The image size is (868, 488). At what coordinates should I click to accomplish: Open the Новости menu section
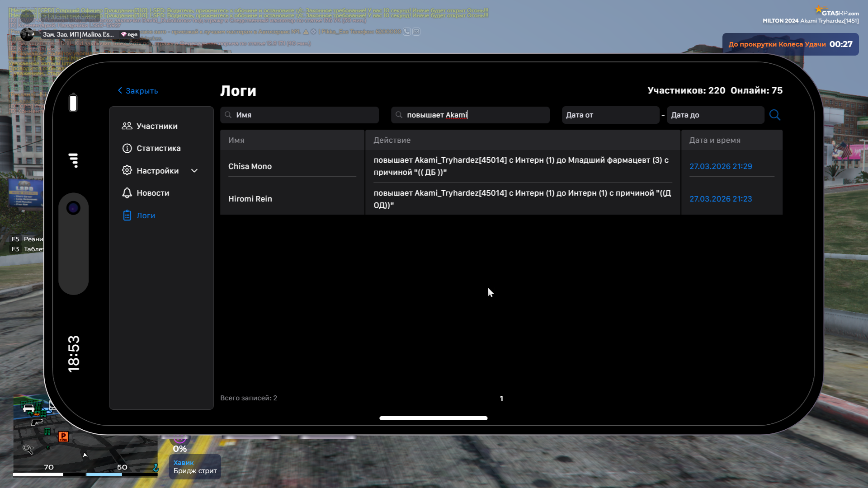(153, 193)
